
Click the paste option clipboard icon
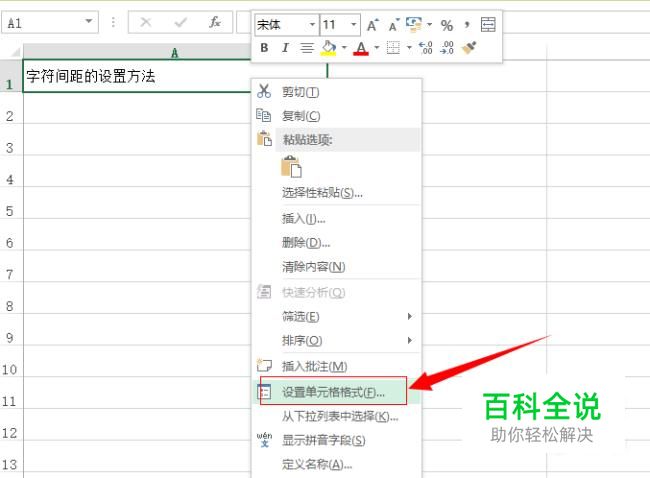[291, 167]
